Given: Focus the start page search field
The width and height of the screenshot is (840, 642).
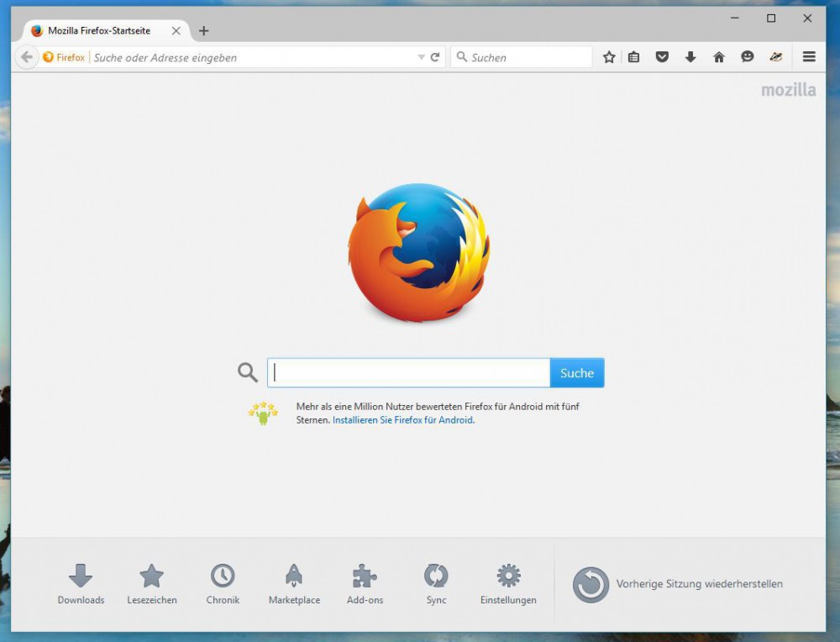Looking at the screenshot, I should 409,373.
